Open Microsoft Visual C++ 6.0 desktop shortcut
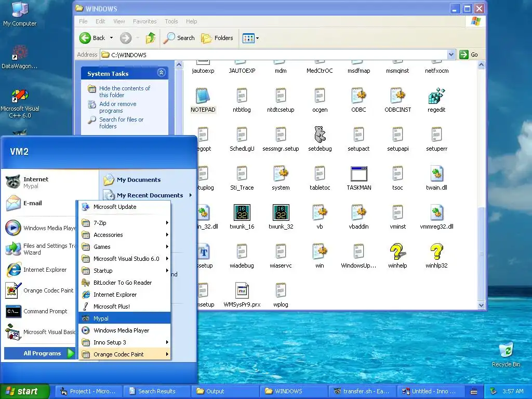This screenshot has width=532, height=399. click(x=20, y=103)
